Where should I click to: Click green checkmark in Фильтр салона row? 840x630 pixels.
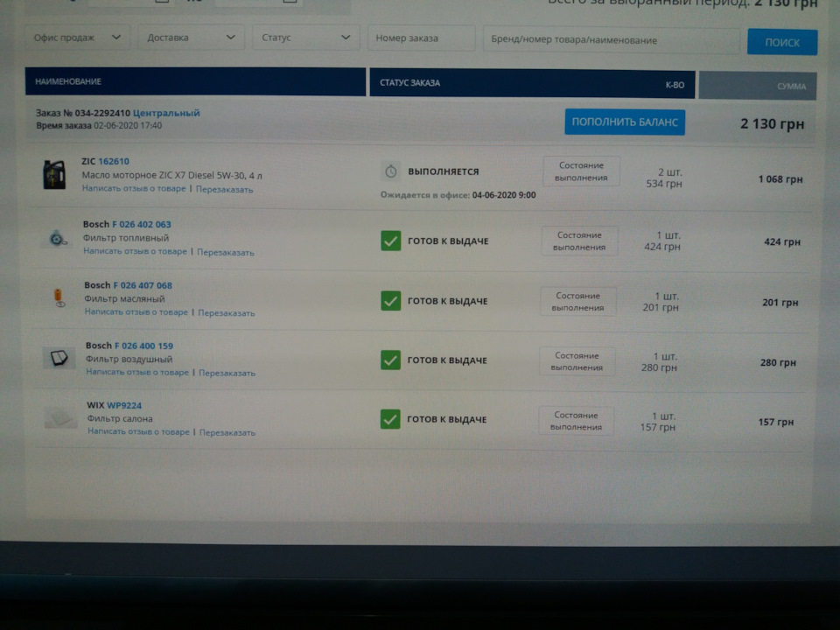click(390, 419)
